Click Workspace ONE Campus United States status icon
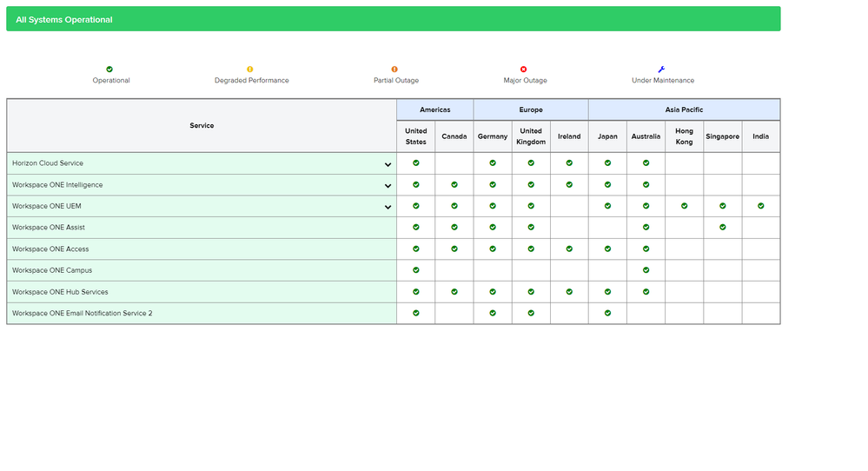Image resolution: width=868 pixels, height=471 pixels. click(x=415, y=270)
